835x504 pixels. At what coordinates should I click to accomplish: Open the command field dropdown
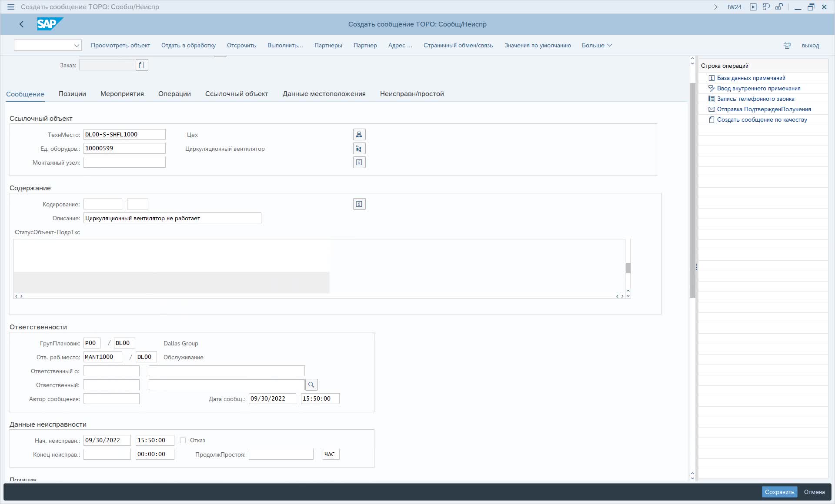[77, 45]
